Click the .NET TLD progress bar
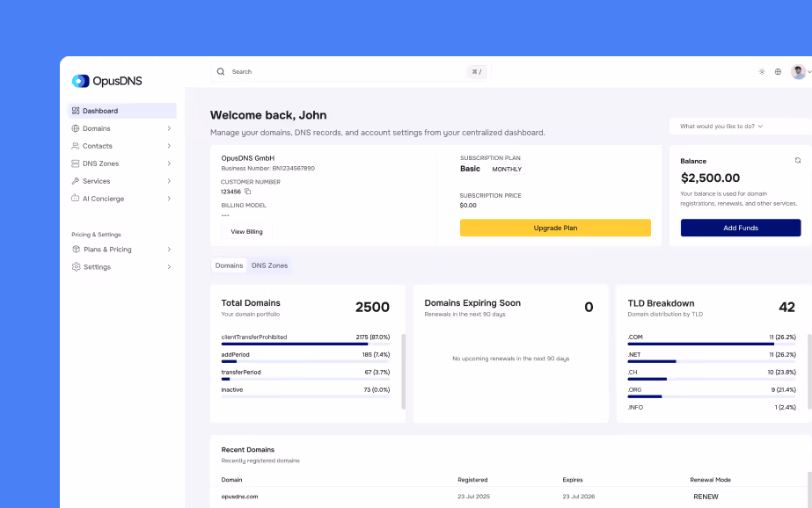The height and width of the screenshot is (508, 812). click(x=712, y=361)
